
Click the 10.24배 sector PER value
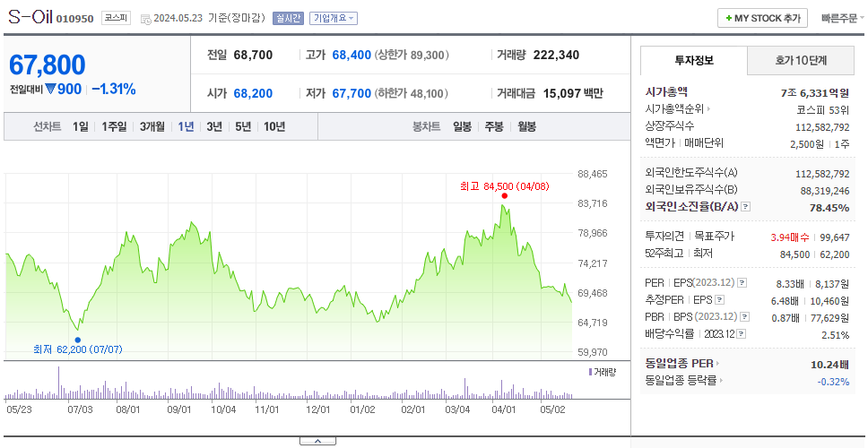[829, 365]
